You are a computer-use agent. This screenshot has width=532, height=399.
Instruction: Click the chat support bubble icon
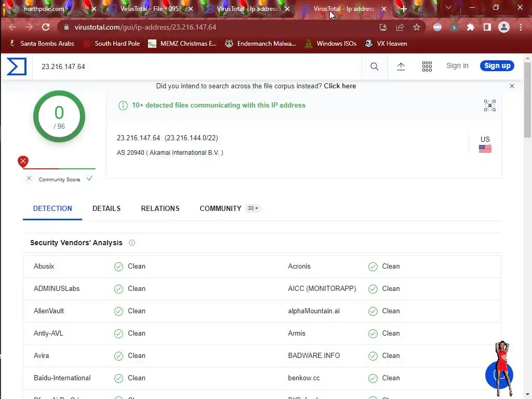pyautogui.click(x=499, y=375)
